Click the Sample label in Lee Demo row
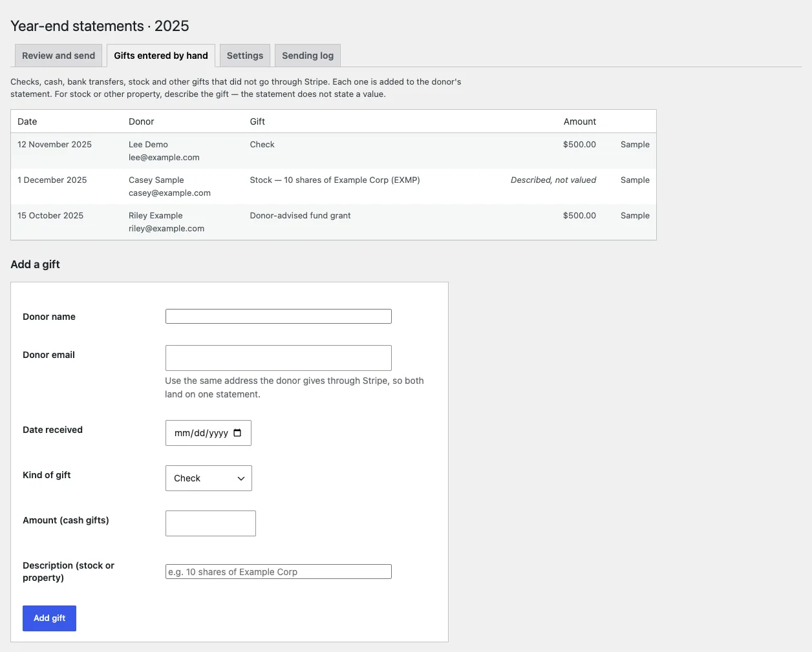This screenshot has width=812, height=652. click(x=635, y=145)
